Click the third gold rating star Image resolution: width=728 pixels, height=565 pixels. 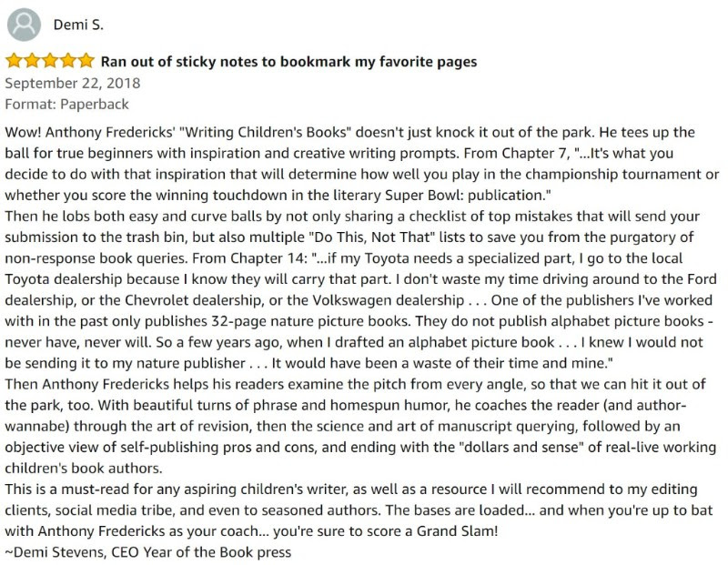tap(50, 61)
